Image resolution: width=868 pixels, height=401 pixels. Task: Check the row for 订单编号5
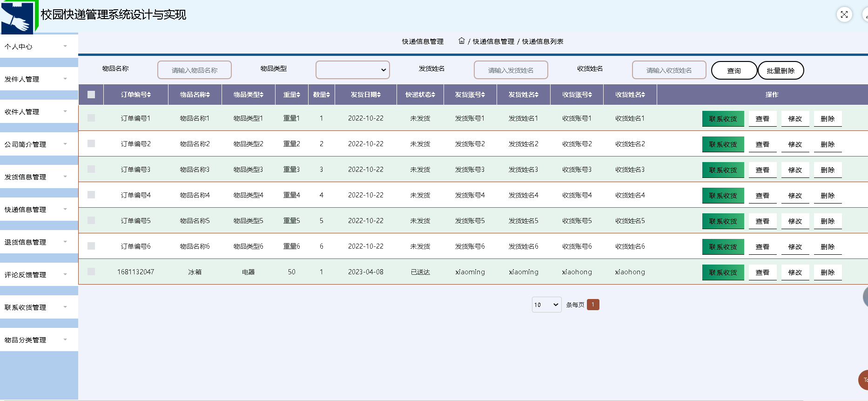click(91, 220)
